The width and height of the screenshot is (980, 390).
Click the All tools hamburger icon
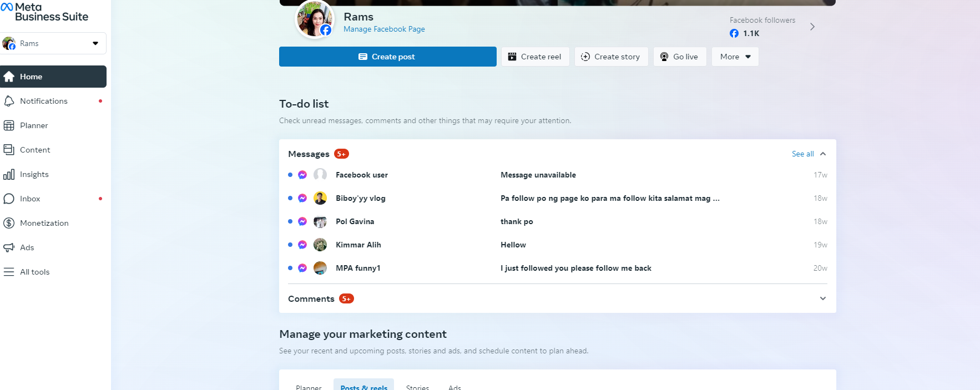[9, 272]
